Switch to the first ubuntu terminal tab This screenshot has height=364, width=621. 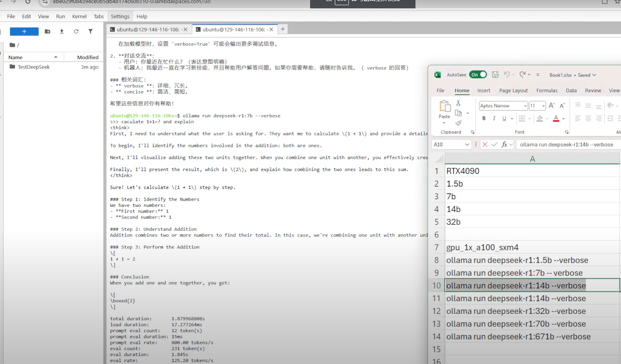tap(148, 30)
